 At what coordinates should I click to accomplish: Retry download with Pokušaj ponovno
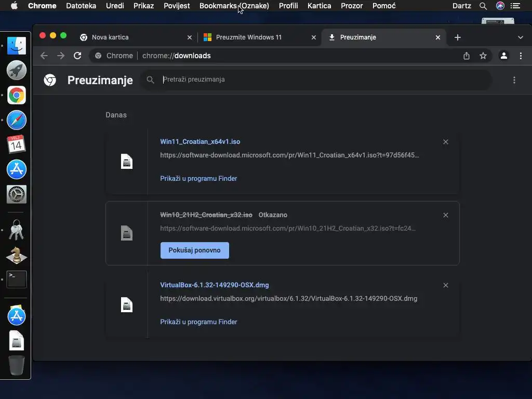195,250
